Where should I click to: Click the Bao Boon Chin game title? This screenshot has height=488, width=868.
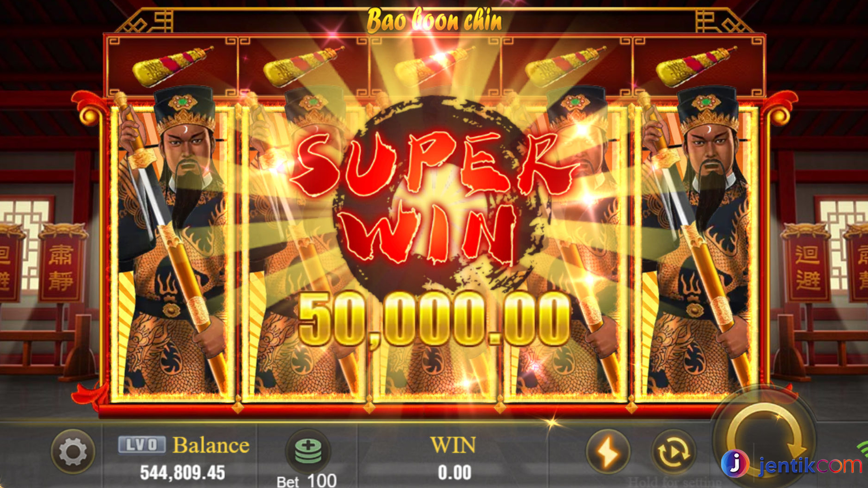click(x=434, y=21)
